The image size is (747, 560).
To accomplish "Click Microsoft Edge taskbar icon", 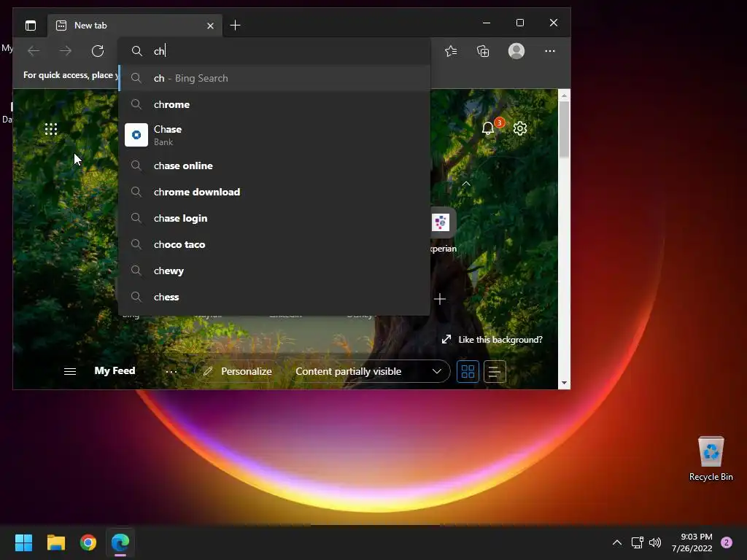I will point(120,542).
